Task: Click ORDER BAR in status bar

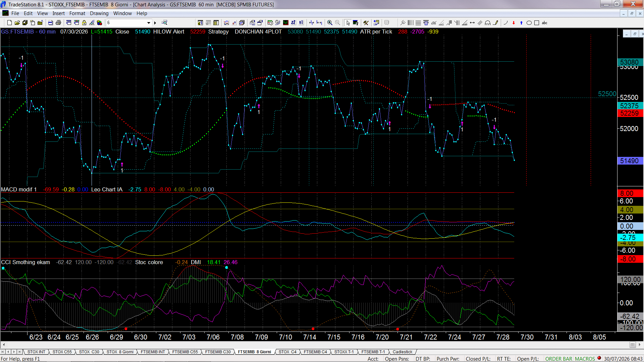Action: coord(558,359)
